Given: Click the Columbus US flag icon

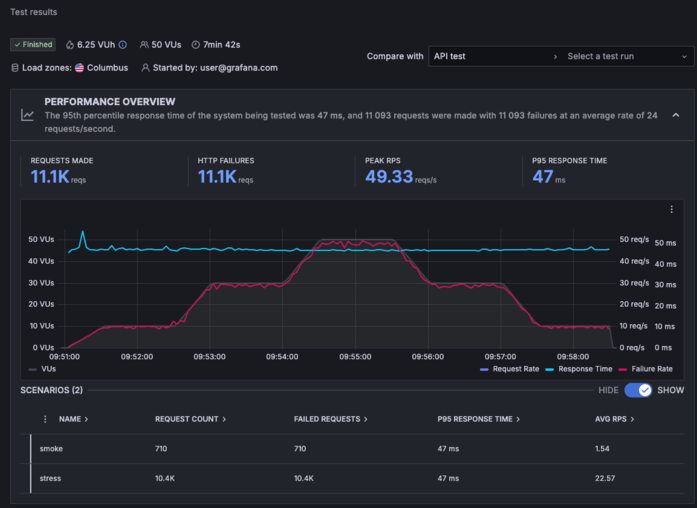Looking at the screenshot, I should tap(80, 68).
